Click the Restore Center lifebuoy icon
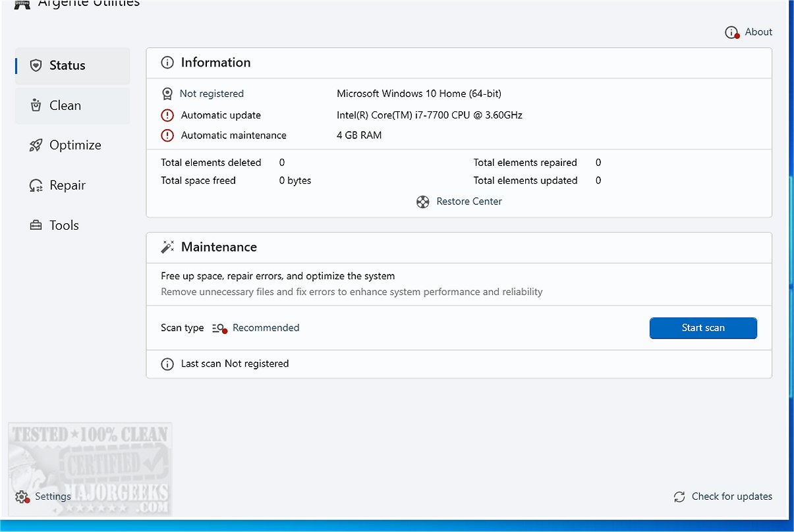This screenshot has width=794, height=532. [x=423, y=201]
